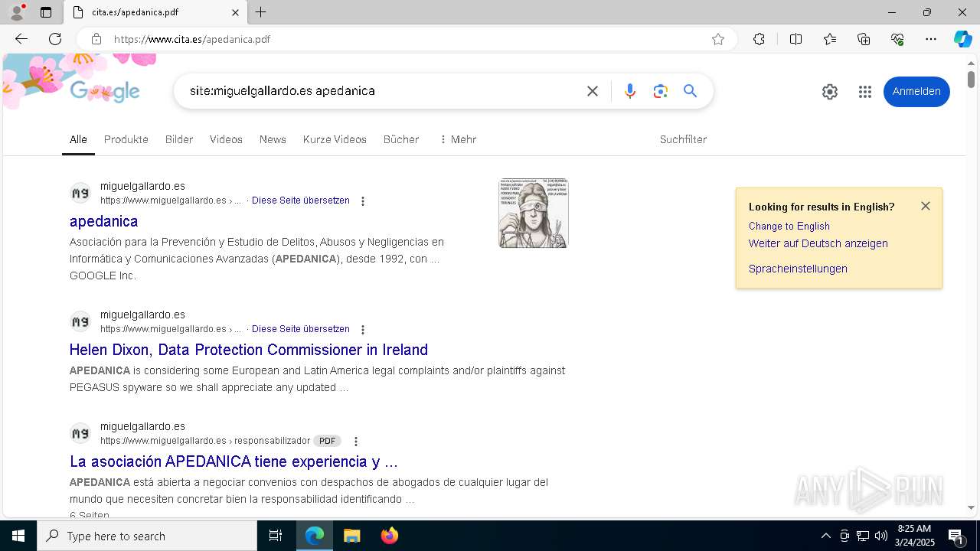Open the Google apps grid
Viewport: 980px width, 551px height.
point(865,92)
